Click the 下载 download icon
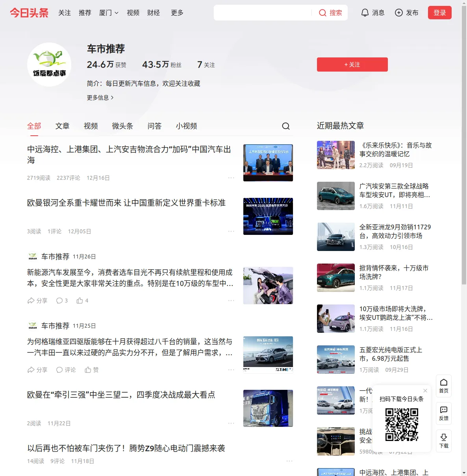 (444, 441)
